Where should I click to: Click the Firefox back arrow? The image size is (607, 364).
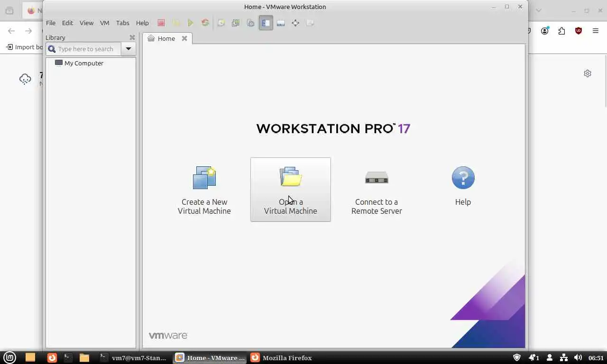11,31
